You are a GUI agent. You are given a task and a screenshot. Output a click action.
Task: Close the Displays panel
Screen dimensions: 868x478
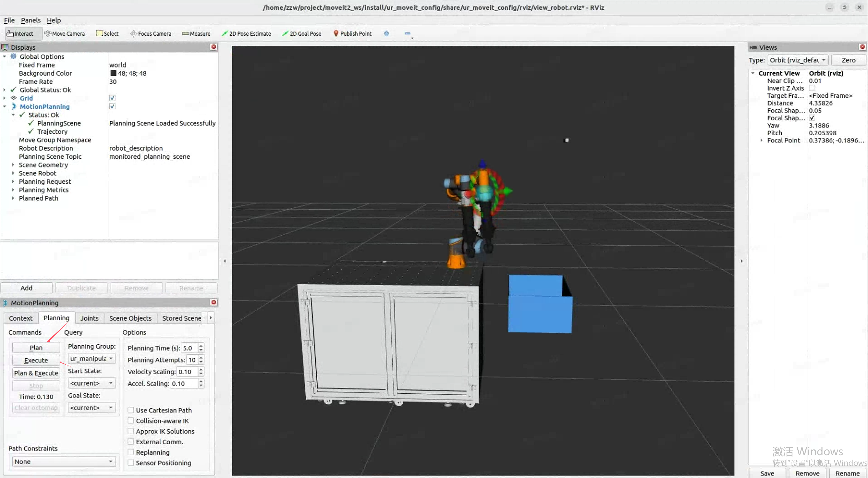[213, 47]
